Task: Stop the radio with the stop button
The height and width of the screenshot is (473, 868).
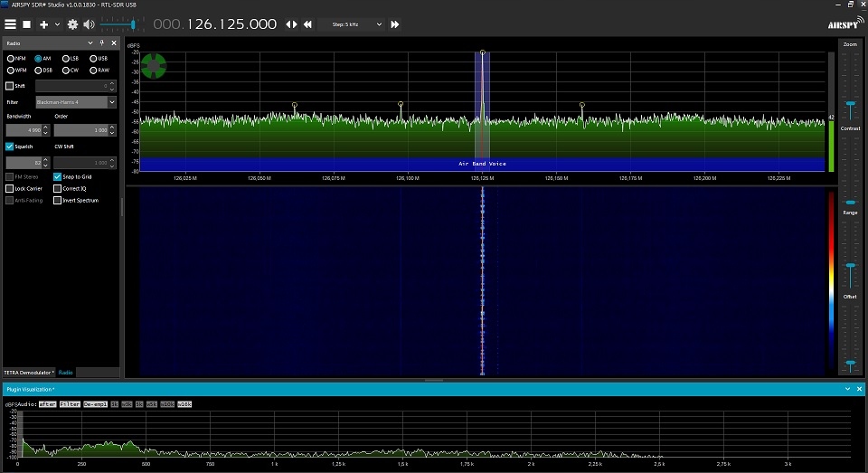Action: coord(27,24)
